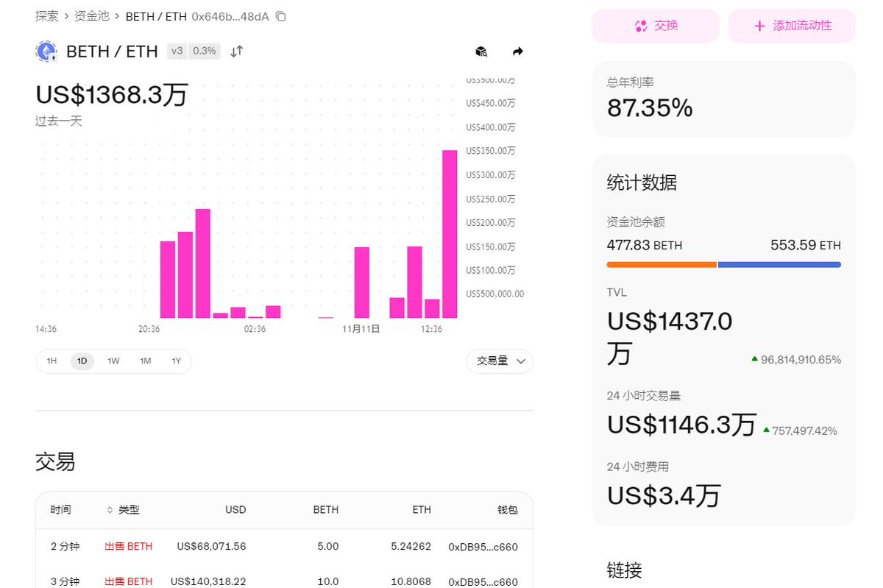Click the 553.59 ETH pool balance
The height and width of the screenshot is (588, 883).
pos(806,245)
